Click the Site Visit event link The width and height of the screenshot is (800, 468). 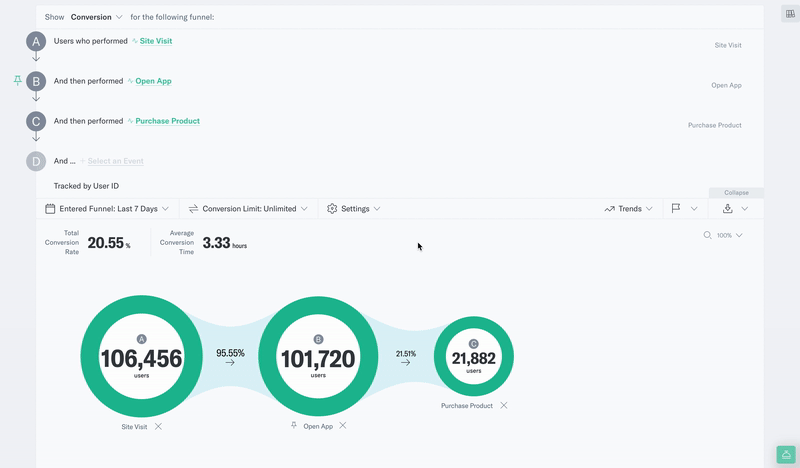[x=156, y=41]
